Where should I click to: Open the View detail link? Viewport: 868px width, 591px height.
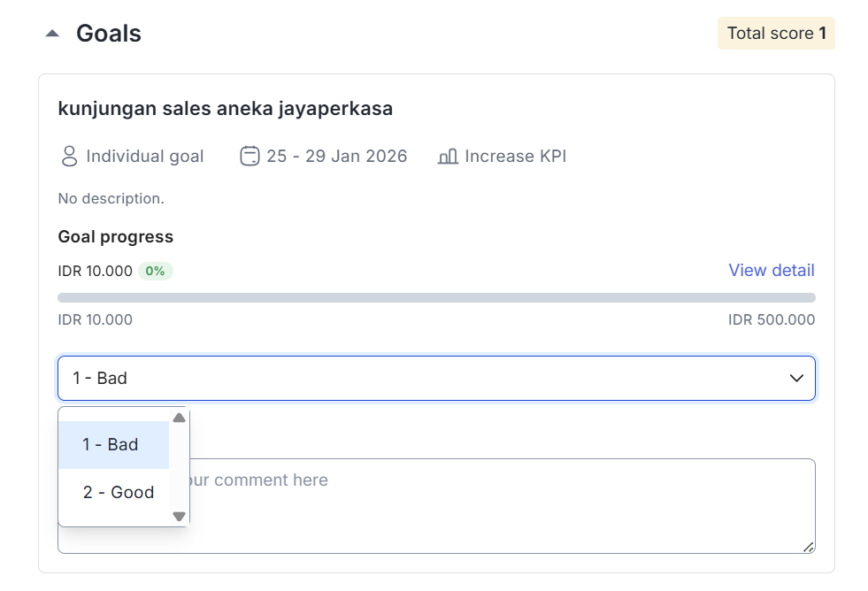[x=771, y=270]
